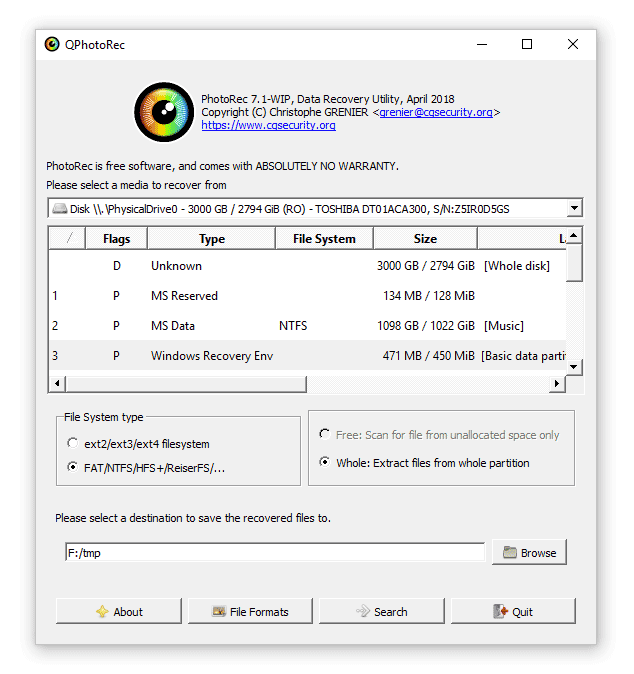The height and width of the screenshot is (674, 634).
Task: Click the vertical scrollbar thumb
Action: tap(574, 263)
